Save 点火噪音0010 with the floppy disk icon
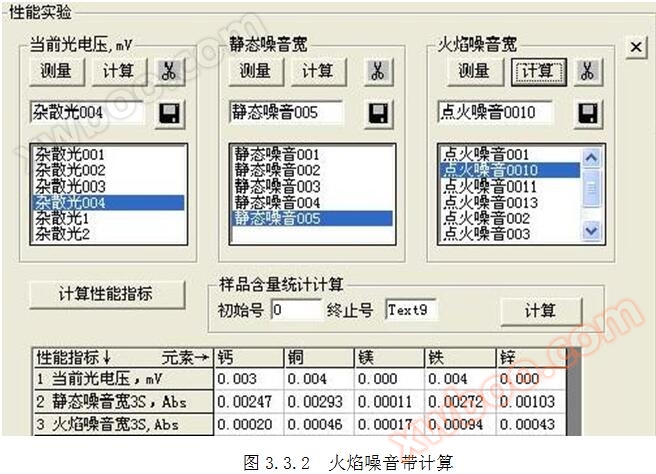656x474 pixels. [589, 113]
